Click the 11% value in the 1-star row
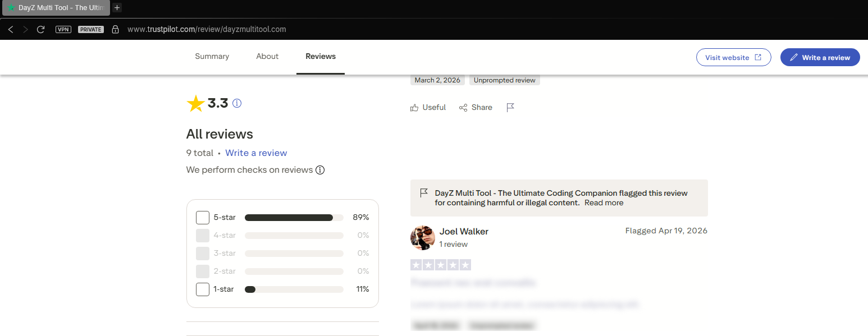Viewport: 868px width, 336px height. pyautogui.click(x=363, y=289)
